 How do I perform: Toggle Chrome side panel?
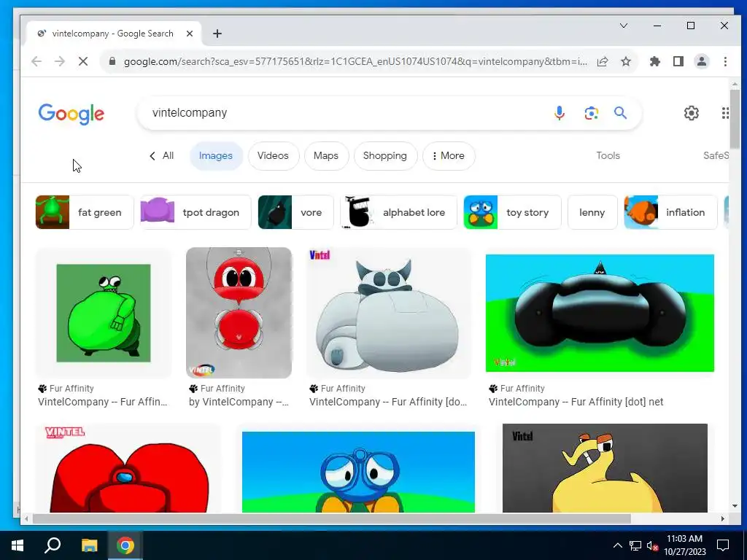678,61
